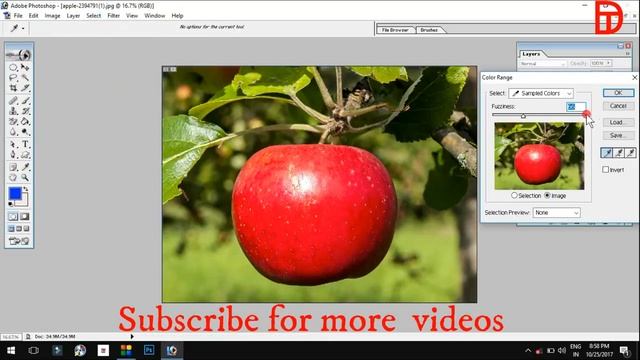Select the Hand tool

tap(13, 178)
